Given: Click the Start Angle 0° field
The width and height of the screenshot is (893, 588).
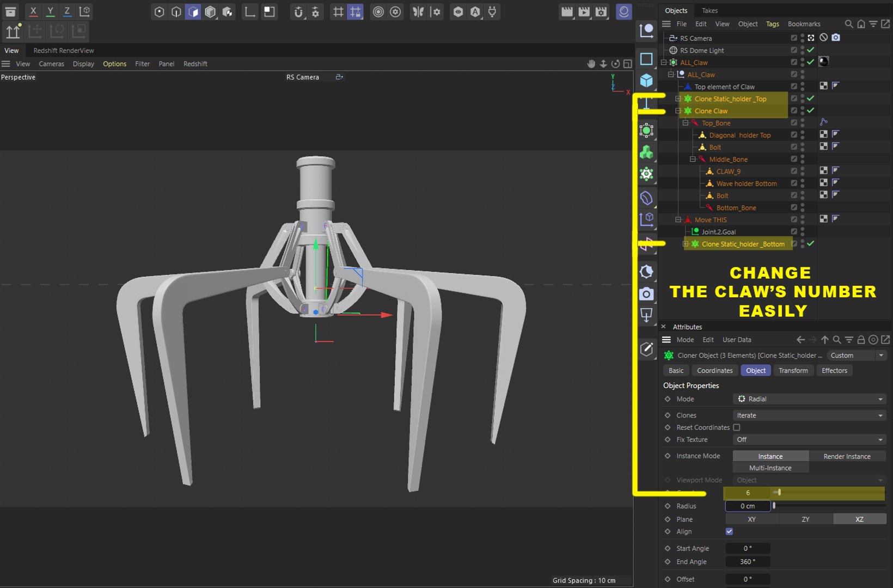Looking at the screenshot, I should pyautogui.click(x=748, y=548).
